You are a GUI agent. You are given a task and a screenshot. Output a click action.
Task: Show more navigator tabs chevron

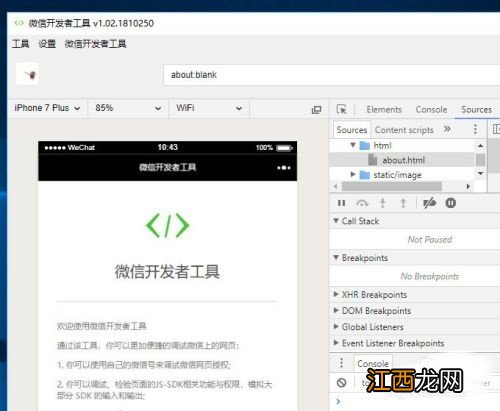[447, 129]
